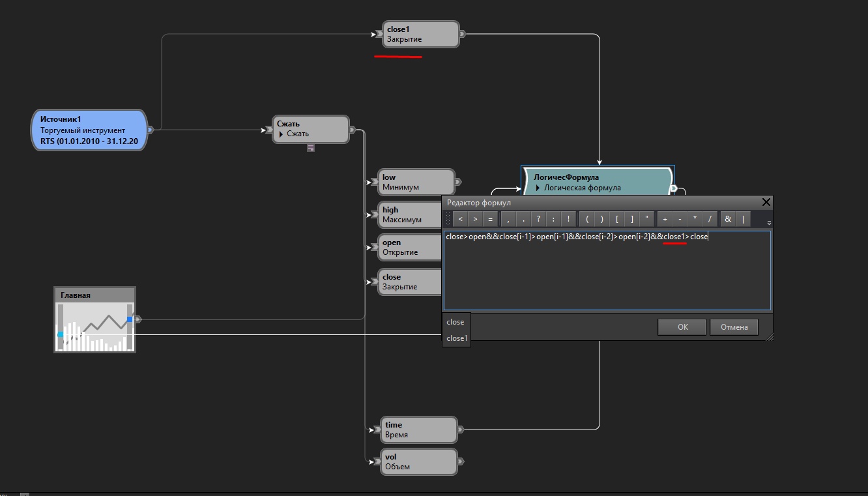Select the Главная chart panel block
Viewport: 868px width, 496px height.
coord(94,319)
